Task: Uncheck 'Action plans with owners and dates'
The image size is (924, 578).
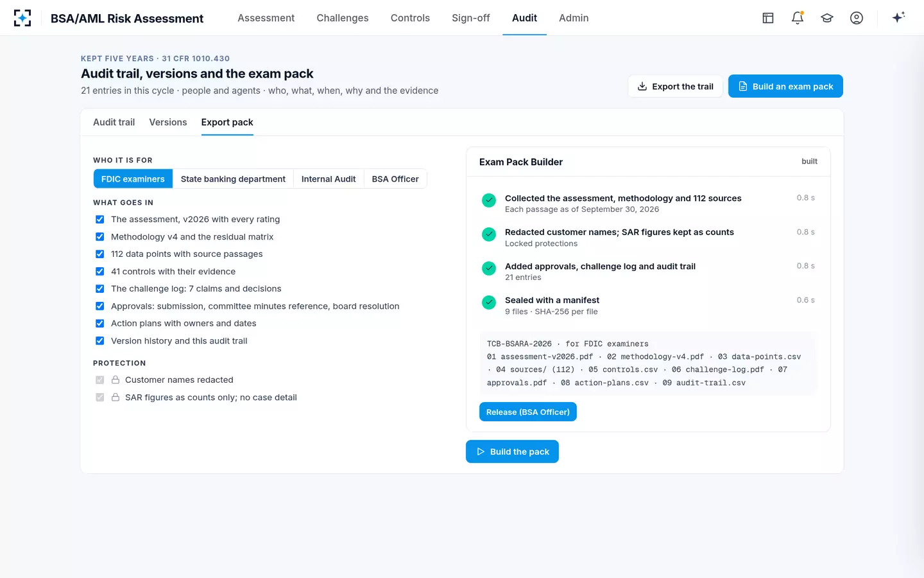Action: click(x=100, y=324)
